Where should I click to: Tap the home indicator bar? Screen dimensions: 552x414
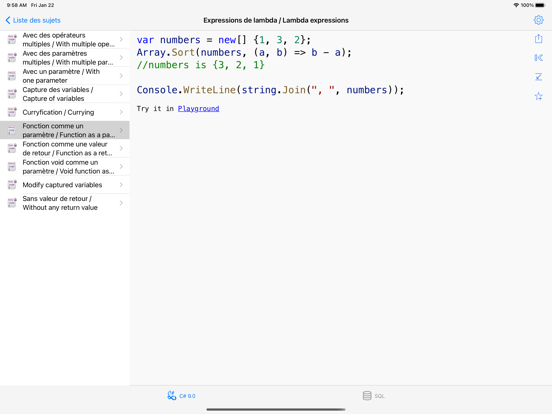pos(276,409)
